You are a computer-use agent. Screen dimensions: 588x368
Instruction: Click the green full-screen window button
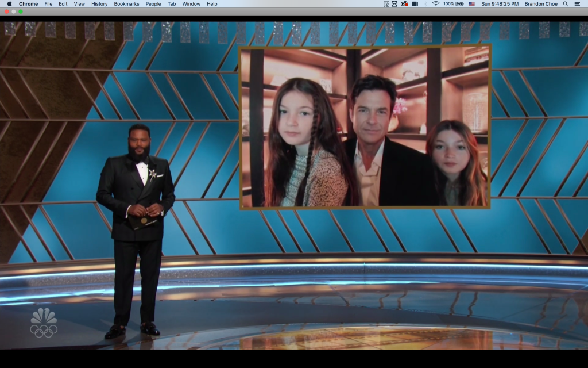coord(21,11)
